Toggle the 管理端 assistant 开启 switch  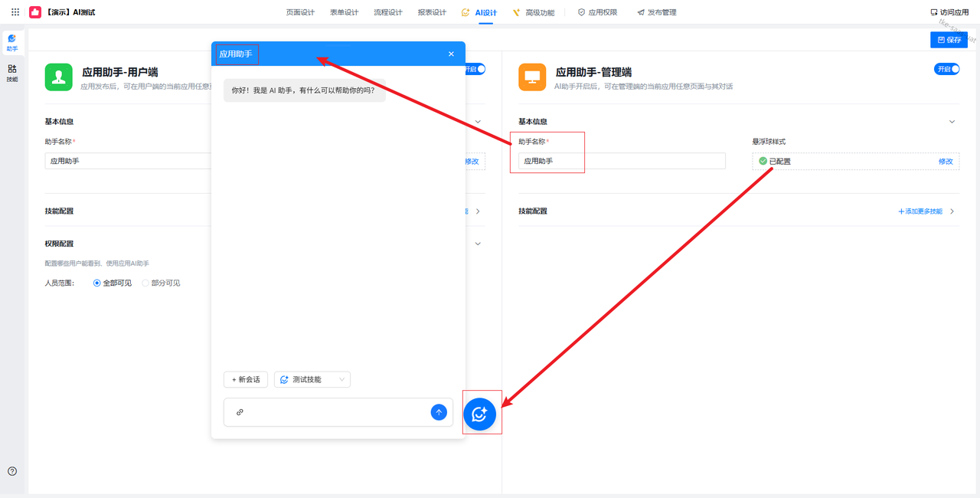(946, 69)
